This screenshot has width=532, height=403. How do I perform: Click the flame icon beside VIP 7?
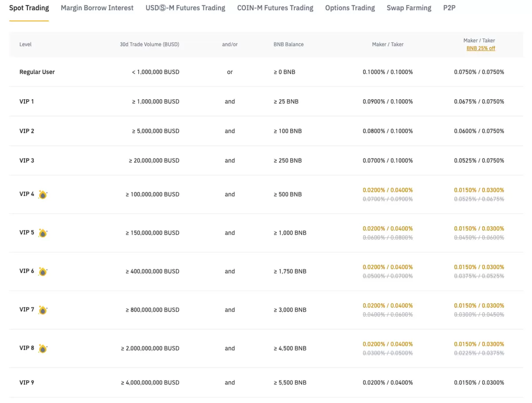coord(43,310)
